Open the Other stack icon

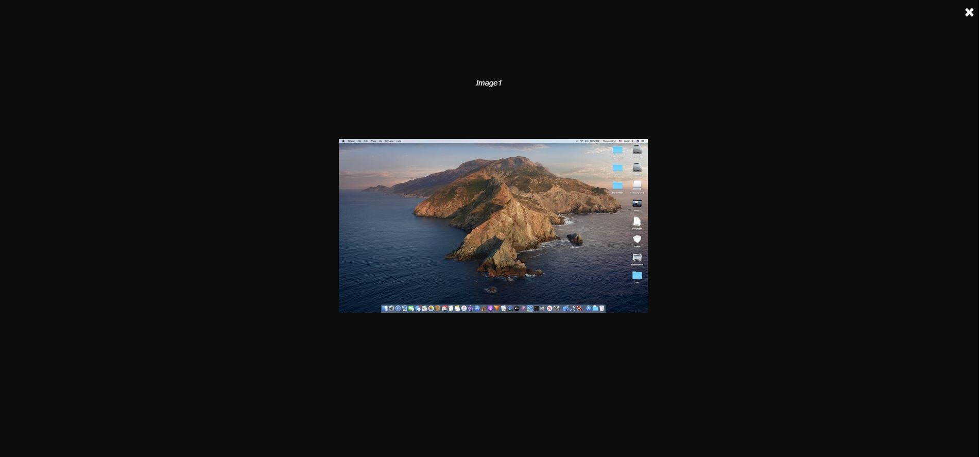(x=637, y=240)
